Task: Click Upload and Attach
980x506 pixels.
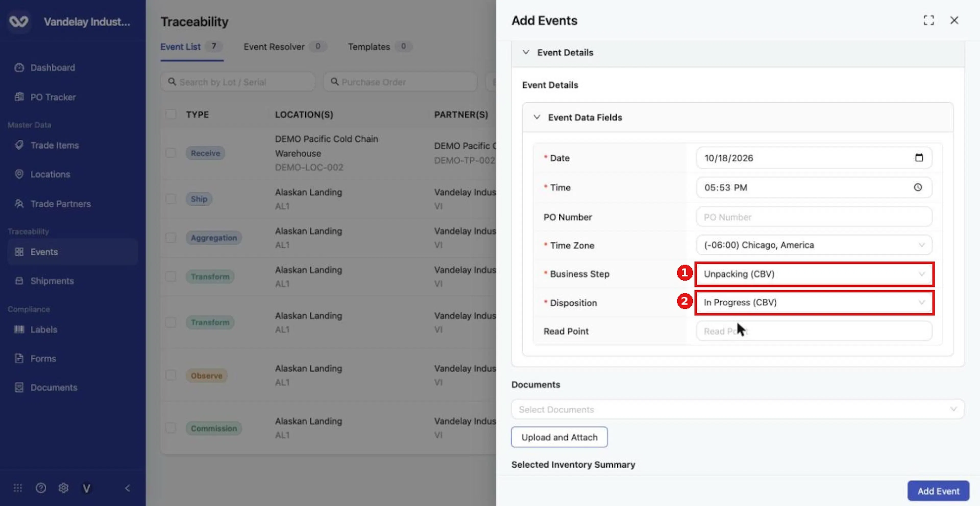Action: (559, 437)
